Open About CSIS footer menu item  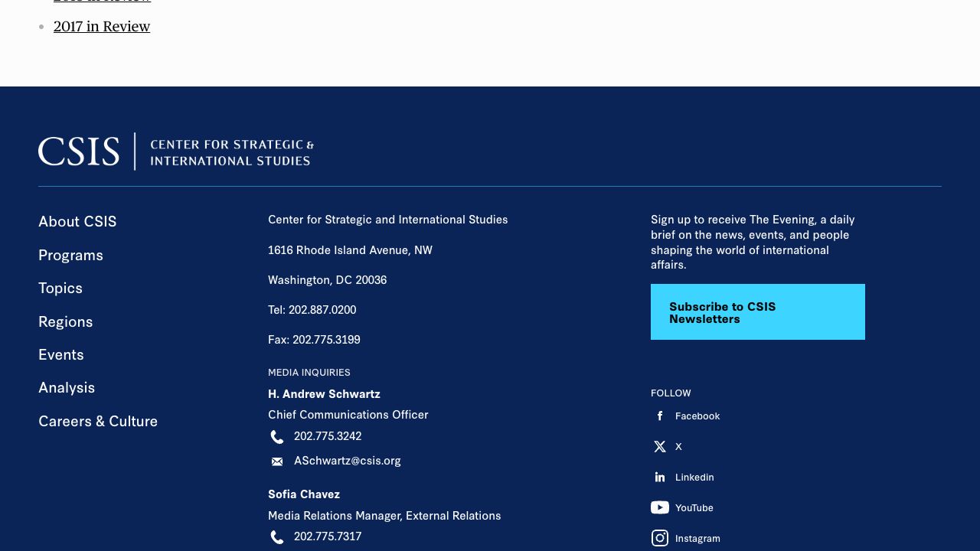point(77,221)
